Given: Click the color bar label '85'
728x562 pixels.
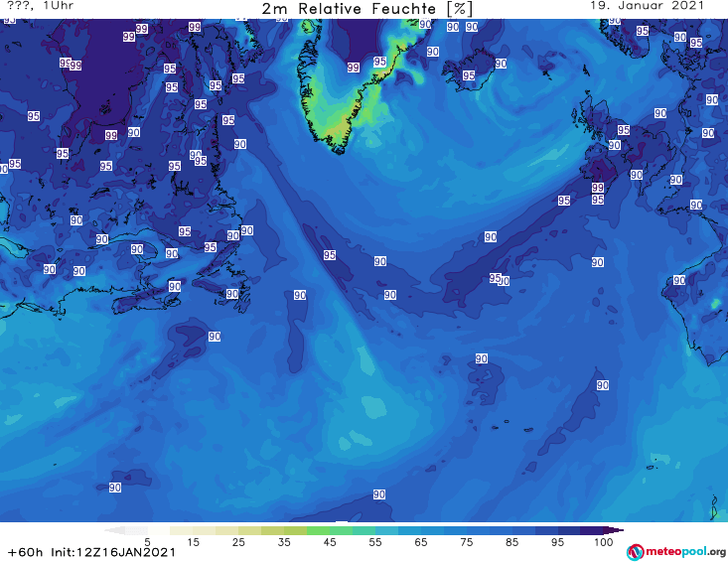Looking at the screenshot, I should [511, 542].
